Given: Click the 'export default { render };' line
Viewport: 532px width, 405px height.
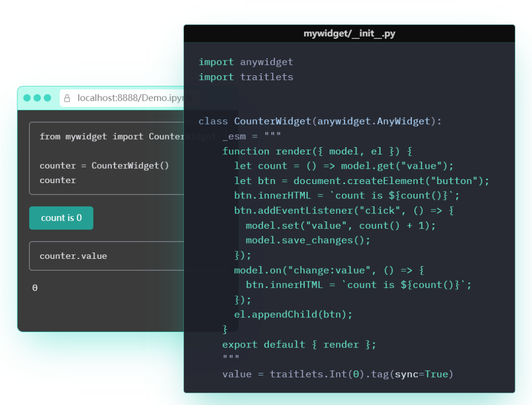Looking at the screenshot, I should 299,344.
